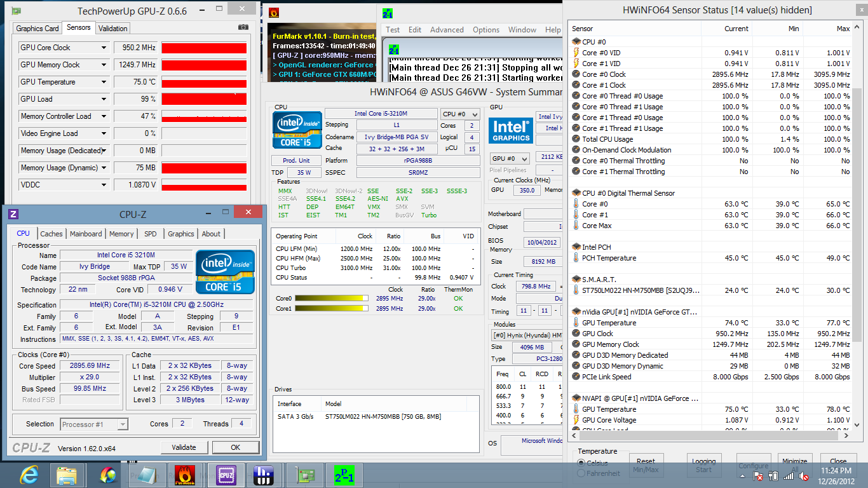This screenshot has width=868, height=488.
Task: Click the PCIe Link Speed sensor row
Action: (710, 377)
